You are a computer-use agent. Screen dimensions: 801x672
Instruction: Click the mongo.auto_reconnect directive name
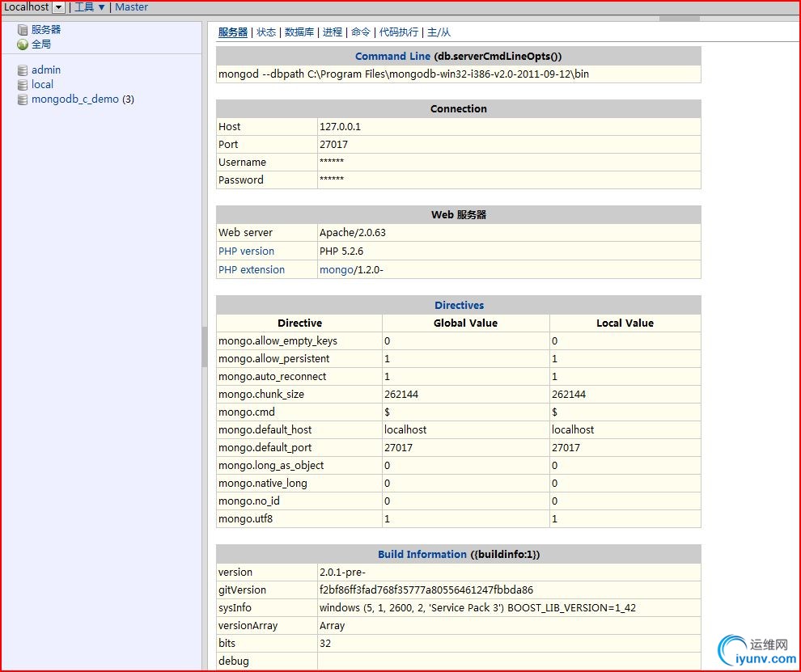[x=273, y=377]
